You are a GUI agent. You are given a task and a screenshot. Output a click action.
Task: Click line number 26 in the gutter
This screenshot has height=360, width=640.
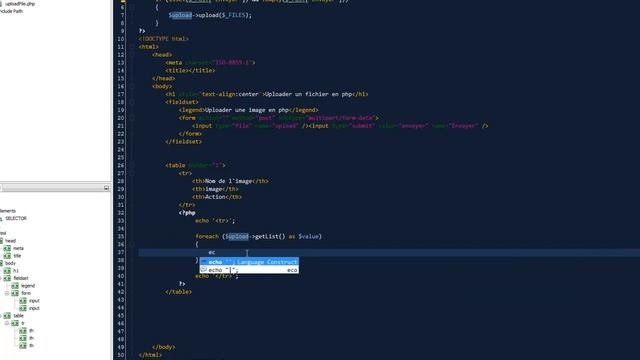coord(120,165)
